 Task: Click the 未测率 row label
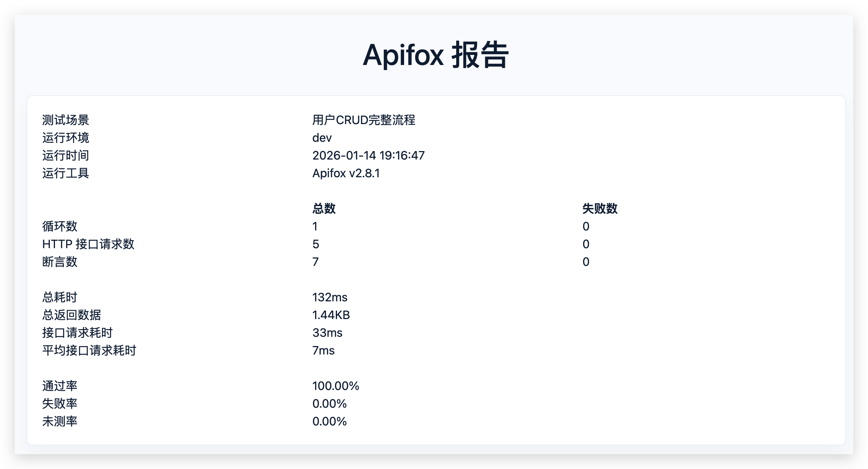[60, 421]
